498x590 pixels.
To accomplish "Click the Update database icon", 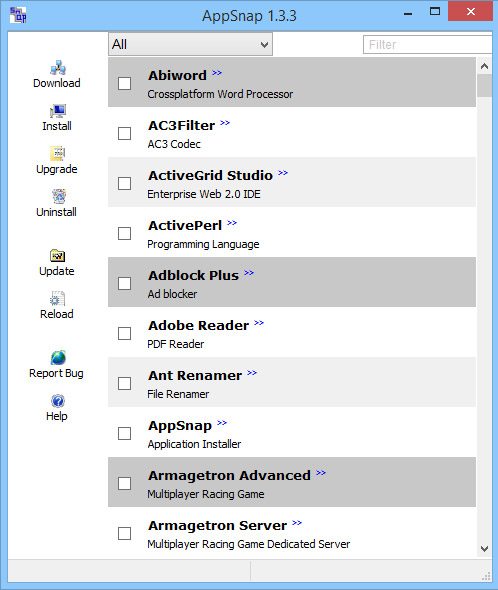I will (x=58, y=256).
